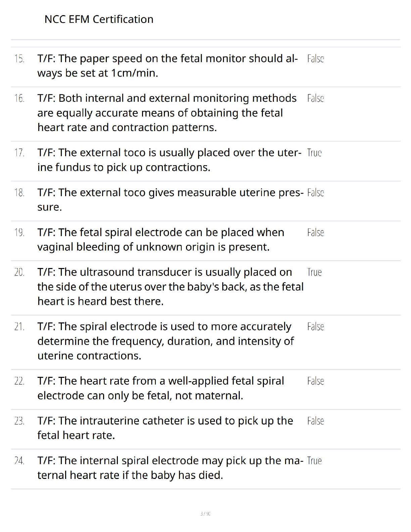
Task: Click question 24 about maternal heart rate
Action: pyautogui.click(x=170, y=468)
